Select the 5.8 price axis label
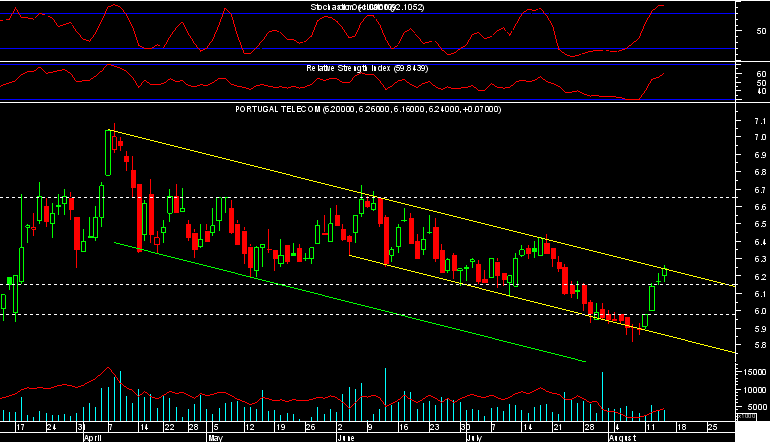Image resolution: width=770 pixels, height=442 pixels. [x=760, y=346]
